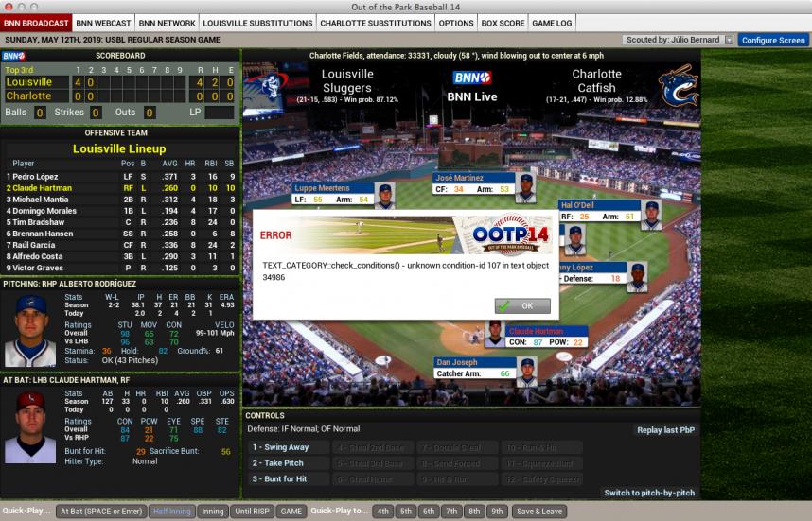View the Game Log tab
This screenshot has width=812, height=521.
click(552, 24)
